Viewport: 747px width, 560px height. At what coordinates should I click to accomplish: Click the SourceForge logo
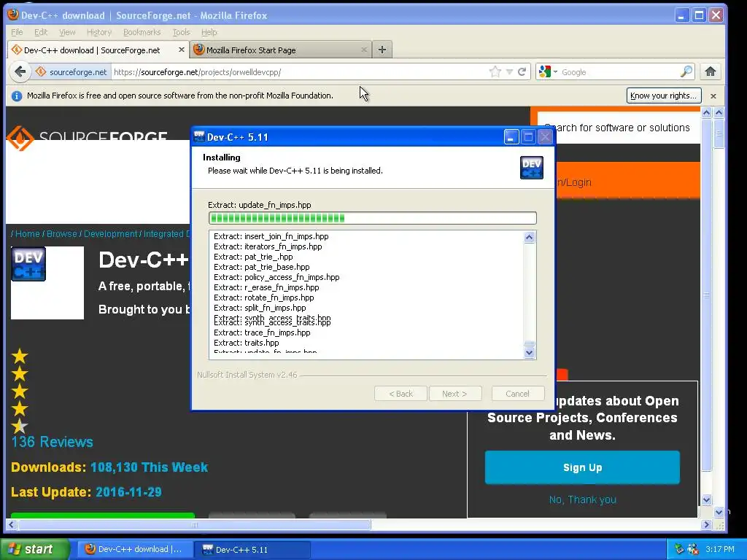point(88,138)
